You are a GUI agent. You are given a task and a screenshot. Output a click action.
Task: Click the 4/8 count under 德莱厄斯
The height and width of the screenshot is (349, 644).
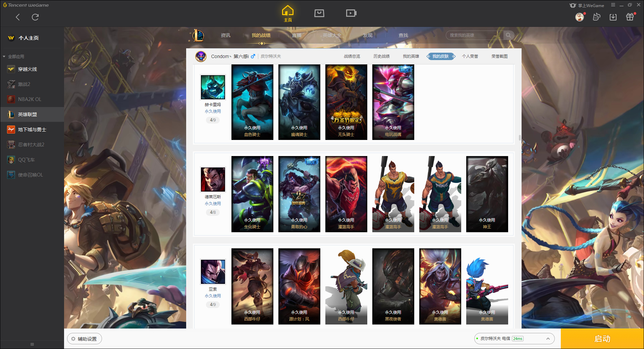pyautogui.click(x=213, y=212)
